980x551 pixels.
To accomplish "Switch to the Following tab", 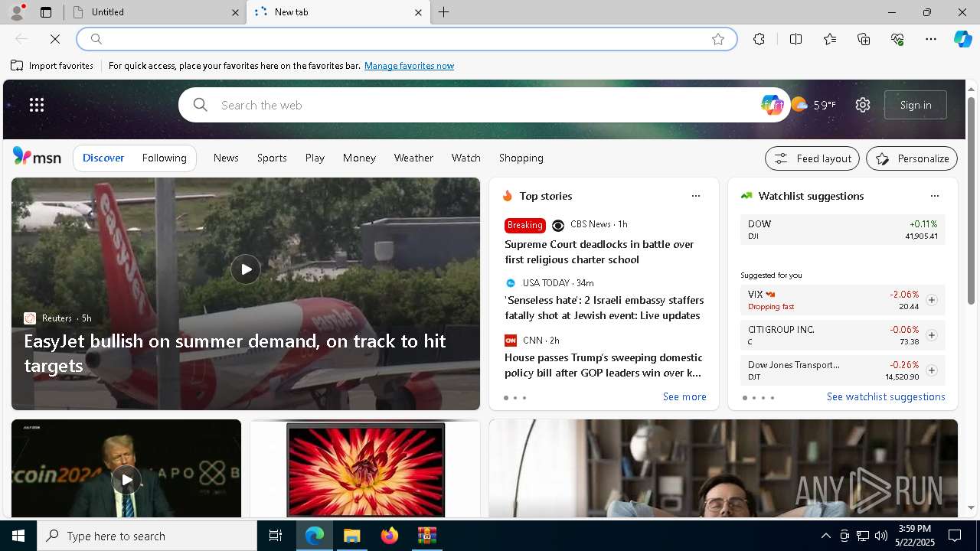I will (164, 158).
